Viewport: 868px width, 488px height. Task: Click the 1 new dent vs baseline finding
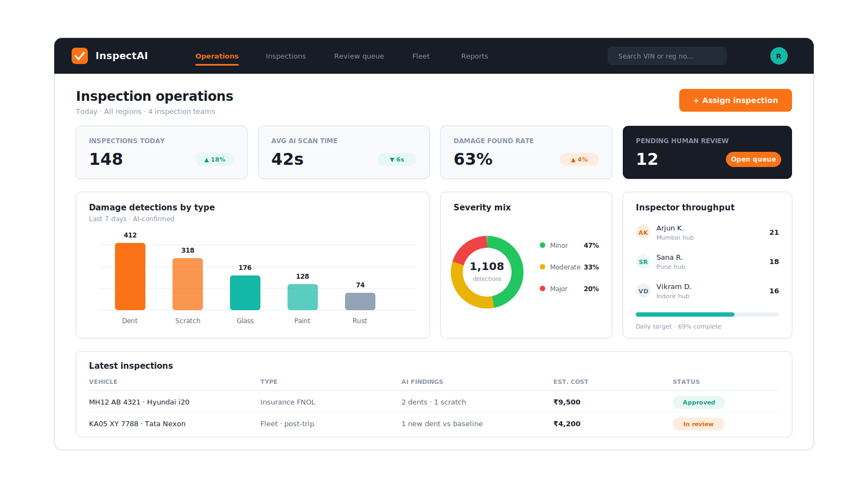[x=442, y=424]
